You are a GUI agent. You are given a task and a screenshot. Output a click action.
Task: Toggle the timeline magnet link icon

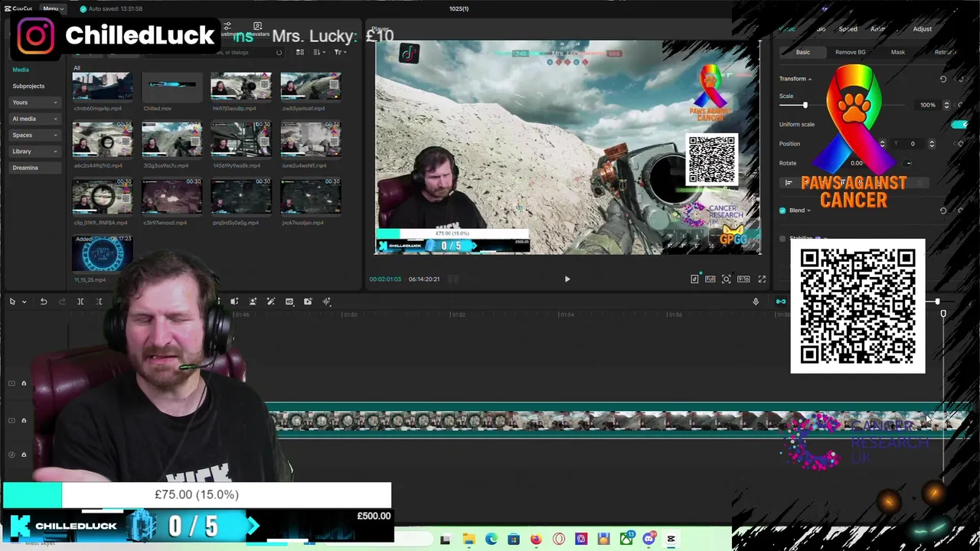781,302
